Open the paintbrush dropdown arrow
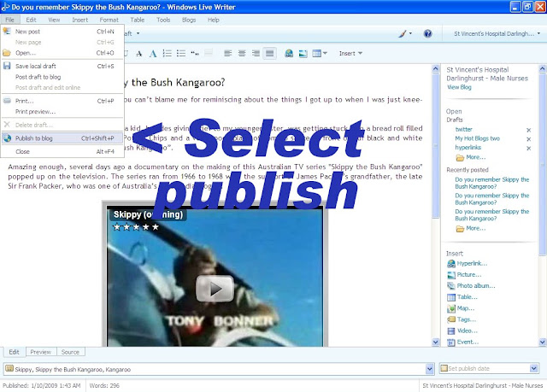Screen dimensions: 547x392 click(x=410, y=33)
